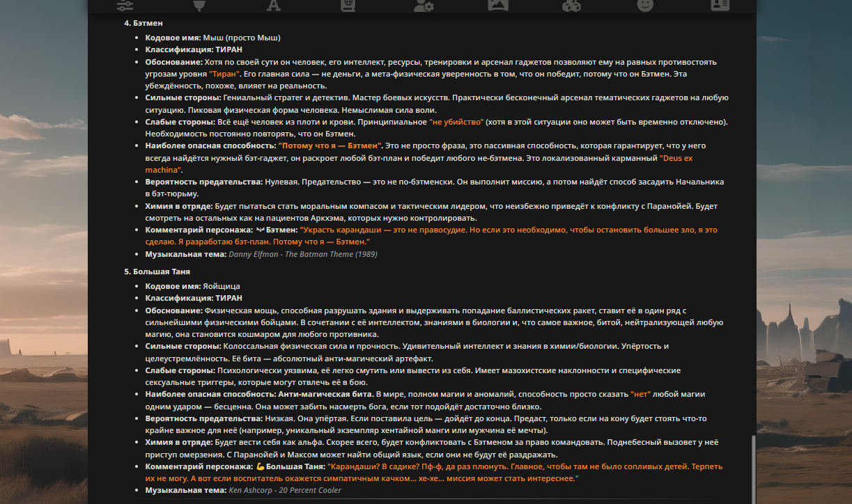Open advanced formatting via the letter A icon
Viewport: 852px width, 504px height.
[x=273, y=6]
